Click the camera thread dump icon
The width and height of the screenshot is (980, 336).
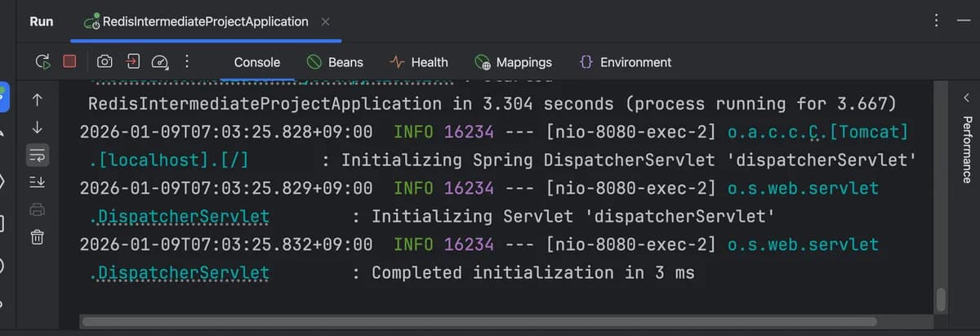105,61
